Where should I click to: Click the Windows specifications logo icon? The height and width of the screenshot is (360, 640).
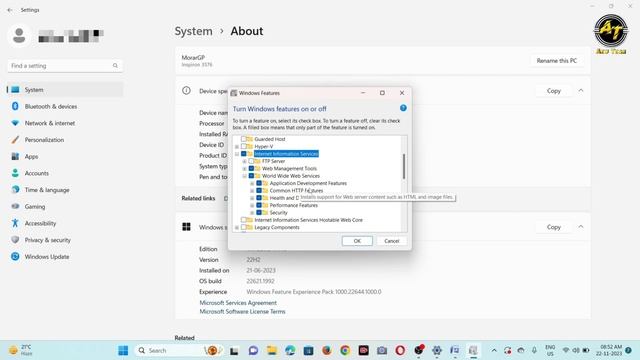coord(186,227)
